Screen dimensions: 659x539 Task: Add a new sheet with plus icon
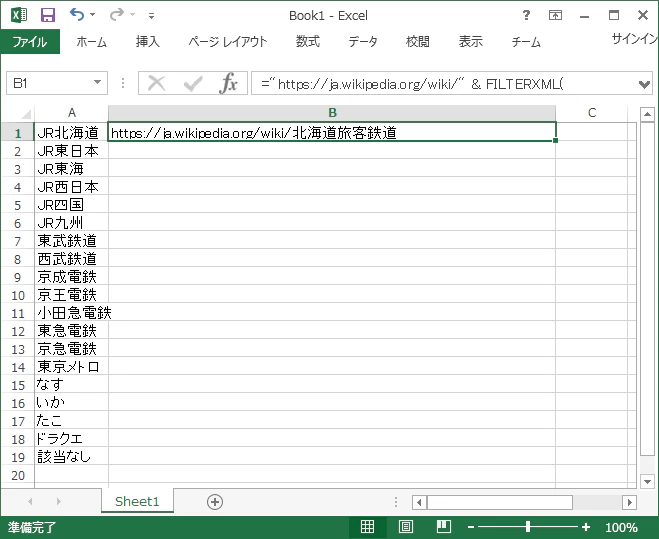point(215,502)
